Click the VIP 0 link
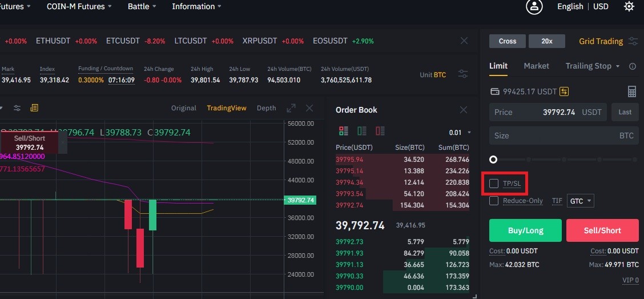644x299 pixels. click(x=630, y=280)
